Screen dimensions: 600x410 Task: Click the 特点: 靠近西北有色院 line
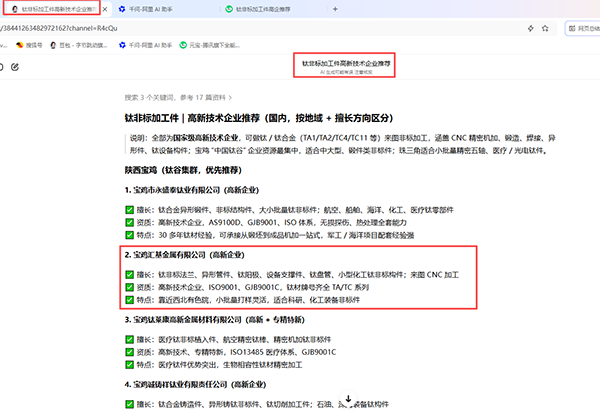click(x=243, y=300)
